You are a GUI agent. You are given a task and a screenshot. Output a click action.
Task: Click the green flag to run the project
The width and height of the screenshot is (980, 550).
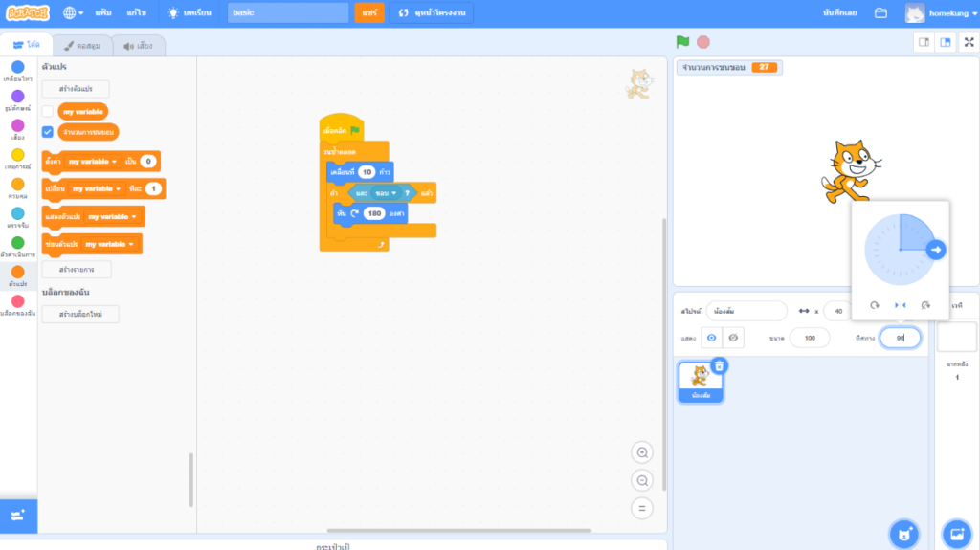[x=682, y=42]
